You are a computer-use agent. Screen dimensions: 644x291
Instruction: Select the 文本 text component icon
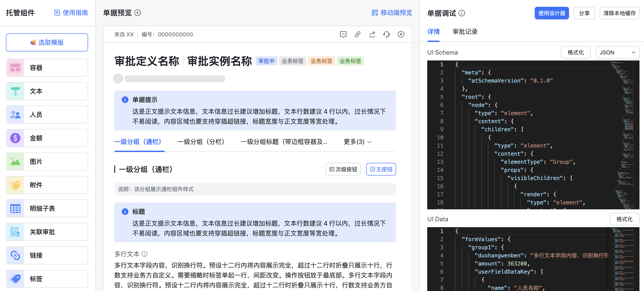[x=15, y=91]
